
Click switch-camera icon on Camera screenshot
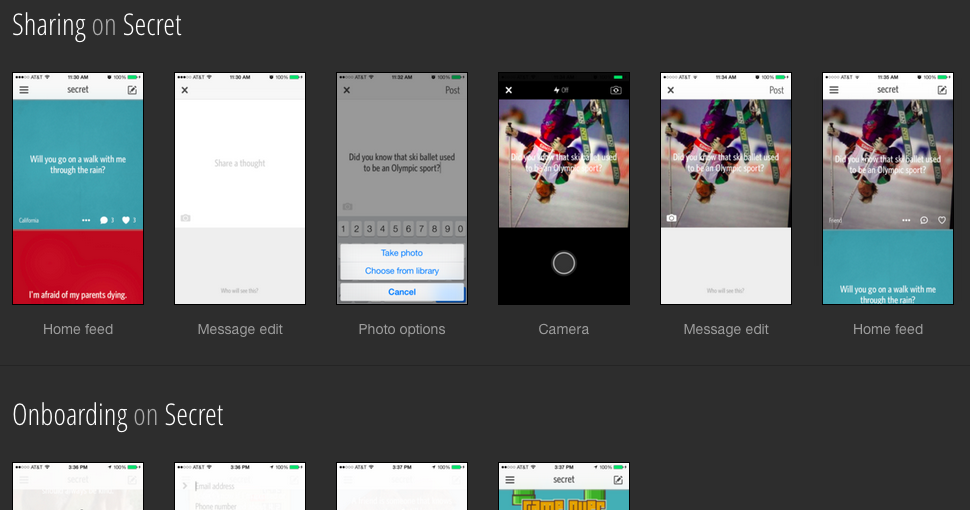616,90
